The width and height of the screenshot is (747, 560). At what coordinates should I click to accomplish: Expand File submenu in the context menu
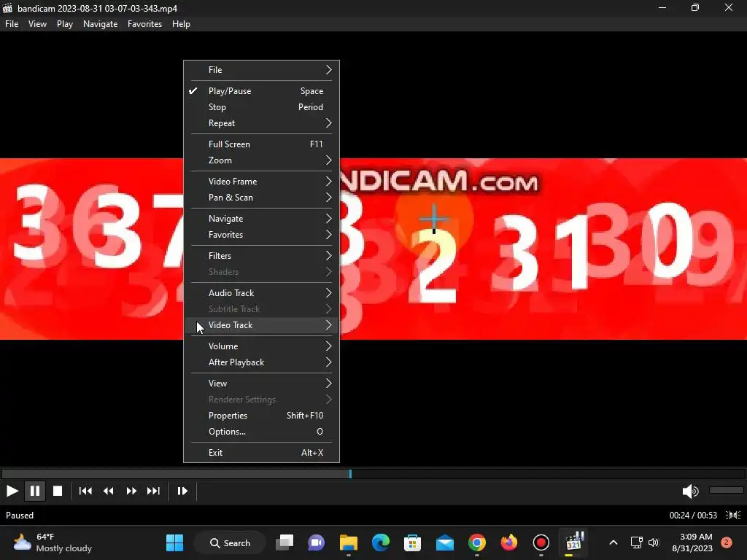[x=262, y=70]
